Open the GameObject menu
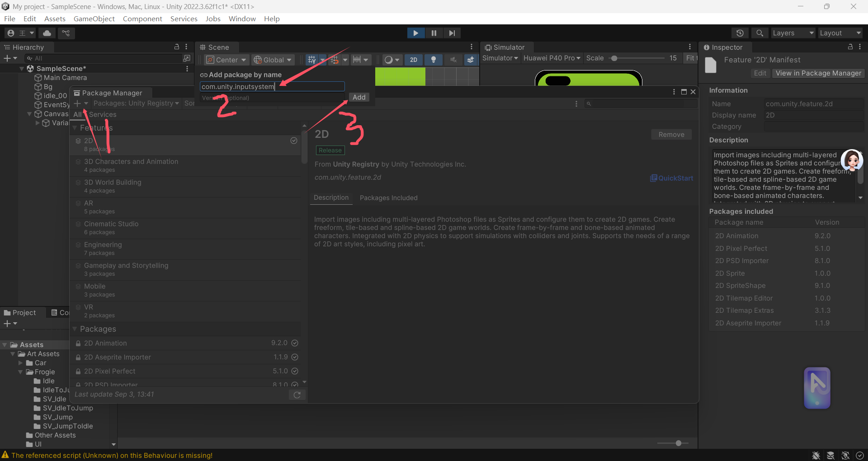868x461 pixels. point(94,19)
